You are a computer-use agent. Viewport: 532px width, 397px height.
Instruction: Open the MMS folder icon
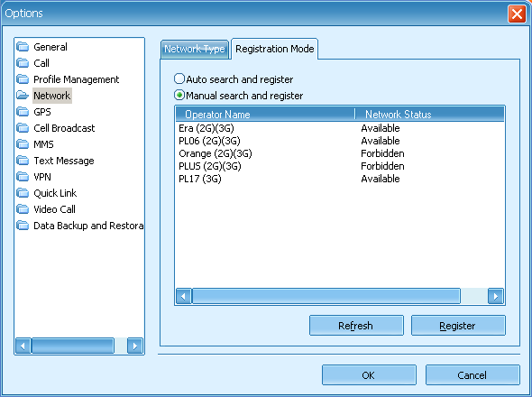[x=23, y=144]
